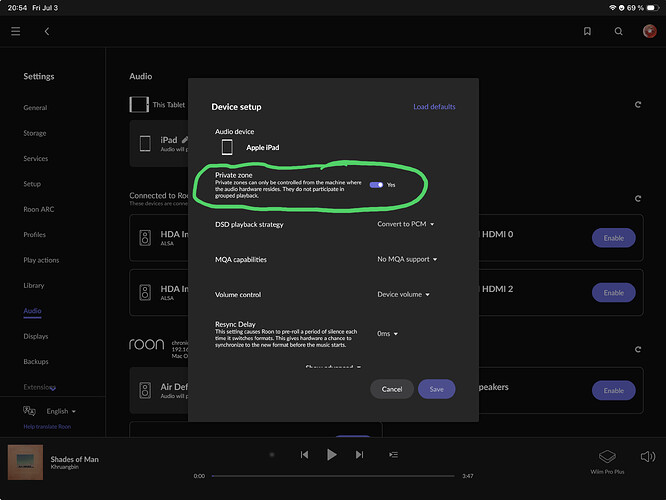
Task: Select the Apple iPad device icon
Action: click(x=227, y=147)
